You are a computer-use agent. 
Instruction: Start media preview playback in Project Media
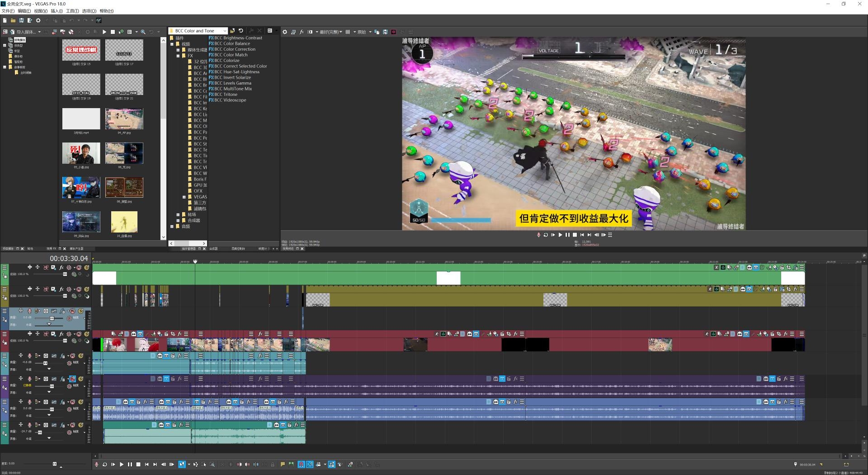pyautogui.click(x=104, y=32)
